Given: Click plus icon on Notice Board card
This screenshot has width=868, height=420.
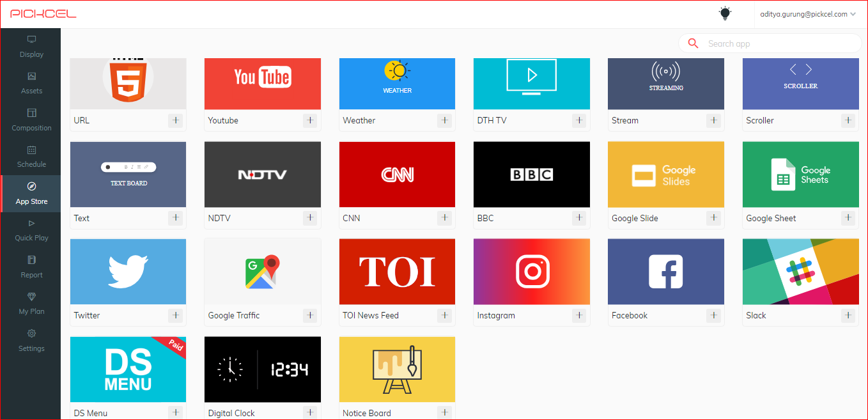Looking at the screenshot, I should tap(444, 412).
